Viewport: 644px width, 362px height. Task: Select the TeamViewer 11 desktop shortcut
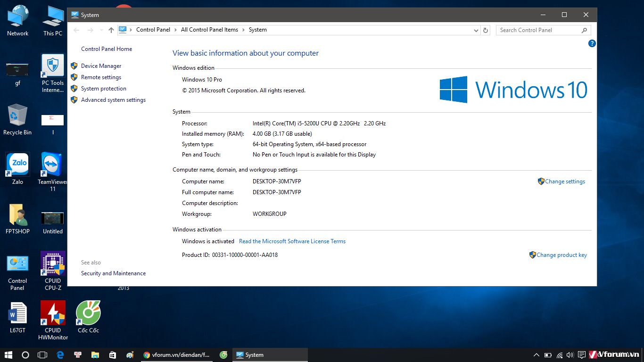[53, 172]
